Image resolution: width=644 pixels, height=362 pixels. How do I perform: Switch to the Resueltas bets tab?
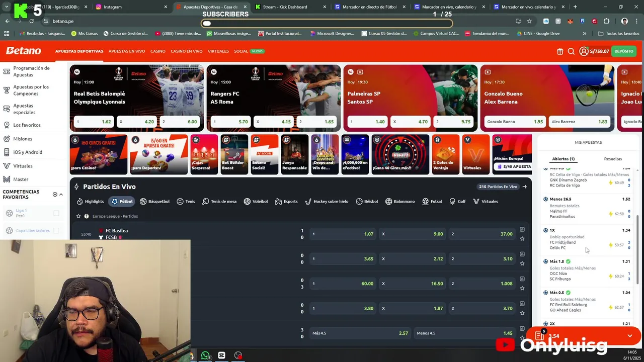(613, 159)
